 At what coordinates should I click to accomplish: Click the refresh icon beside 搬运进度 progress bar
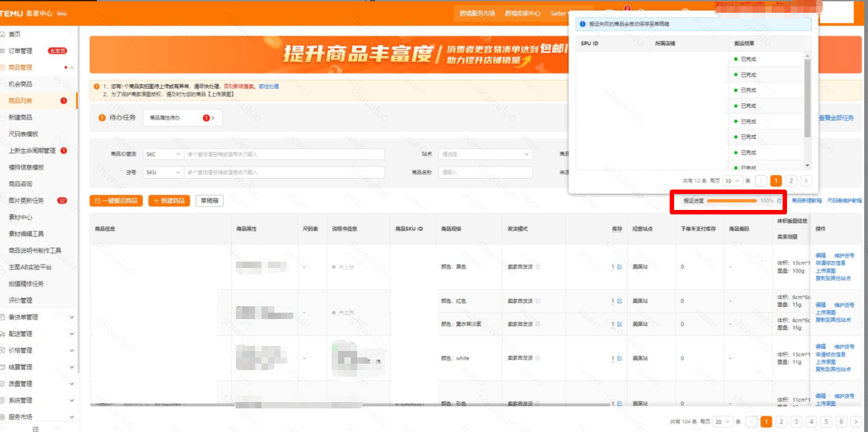pyautogui.click(x=779, y=200)
